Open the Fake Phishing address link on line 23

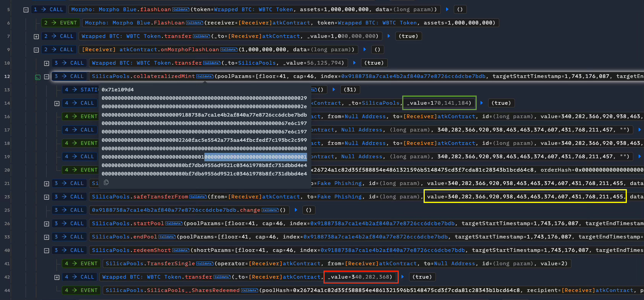pos(340,197)
